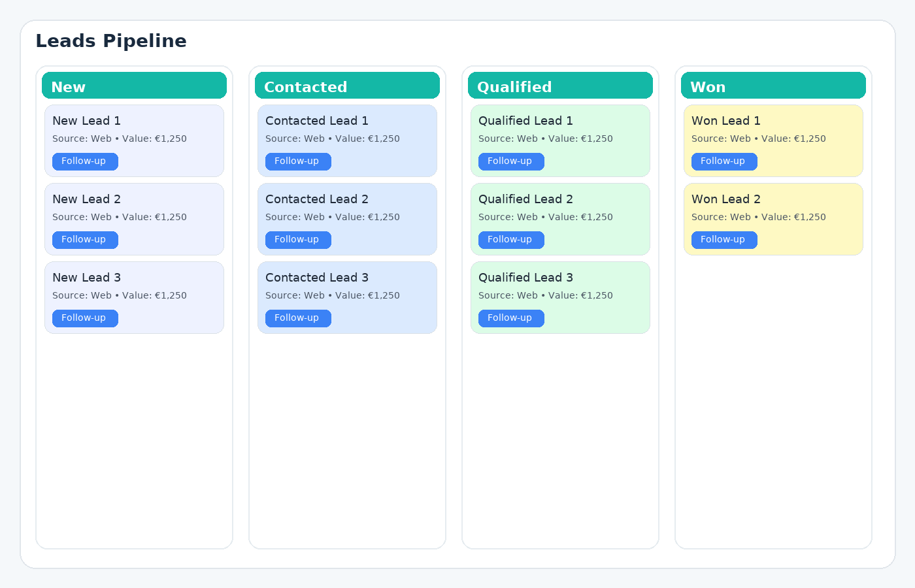Click Follow-up on Qualified Lead 3

pos(511,318)
